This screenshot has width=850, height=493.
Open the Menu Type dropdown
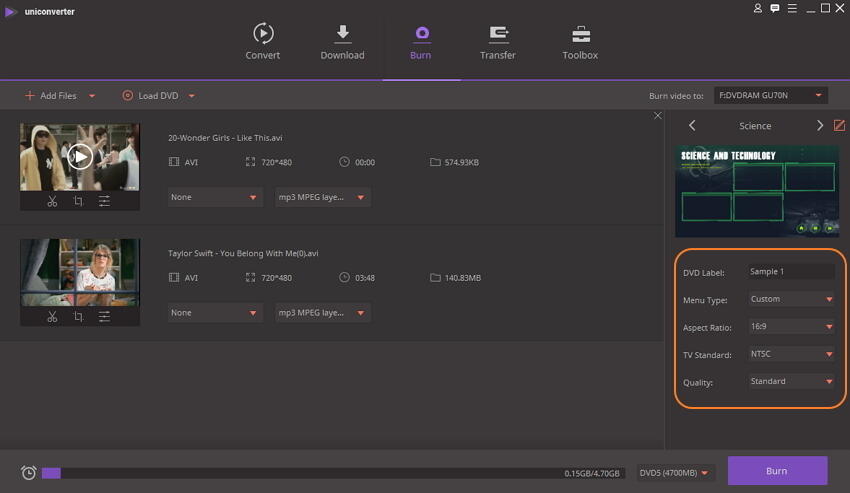point(791,299)
